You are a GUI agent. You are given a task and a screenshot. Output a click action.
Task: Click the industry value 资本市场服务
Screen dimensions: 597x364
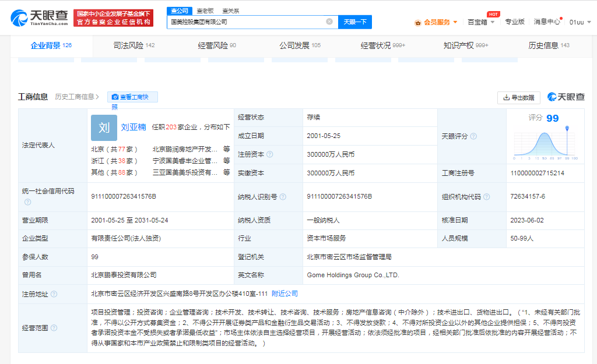click(326, 238)
